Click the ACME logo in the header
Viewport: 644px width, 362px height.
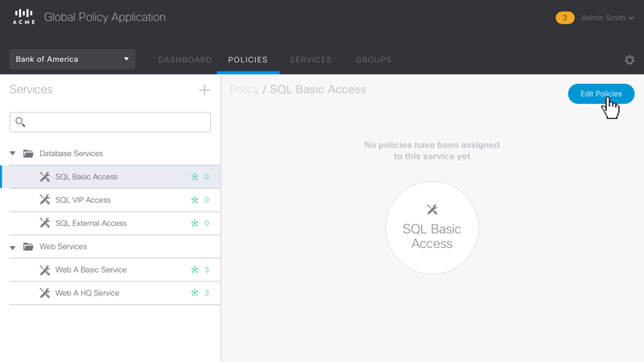click(x=24, y=17)
